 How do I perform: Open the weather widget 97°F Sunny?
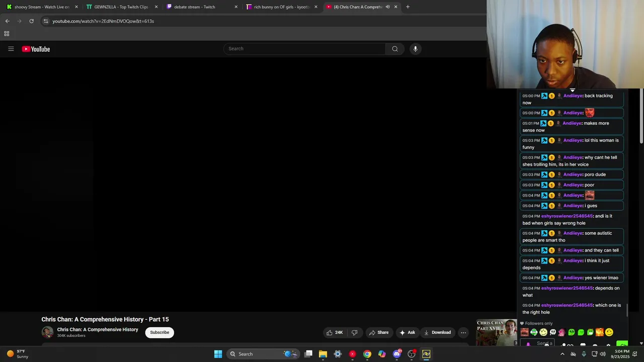pos(18,354)
